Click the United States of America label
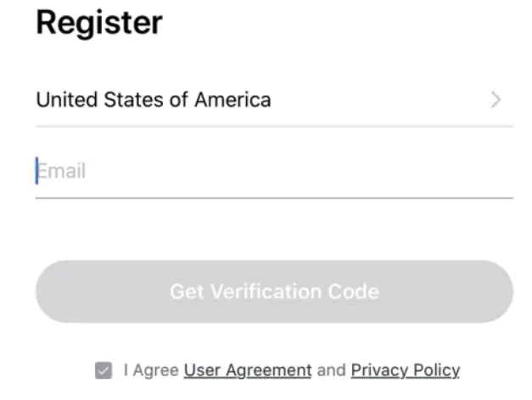The width and height of the screenshot is (532, 400). pyautogui.click(x=154, y=100)
